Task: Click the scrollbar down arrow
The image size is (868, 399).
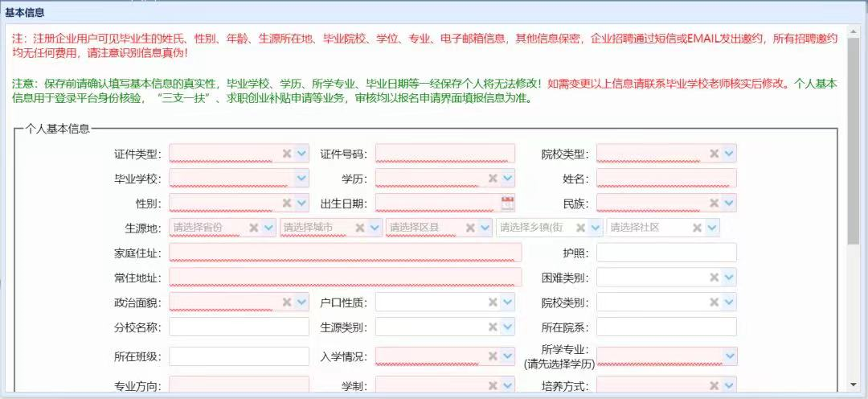Action: coord(853,384)
